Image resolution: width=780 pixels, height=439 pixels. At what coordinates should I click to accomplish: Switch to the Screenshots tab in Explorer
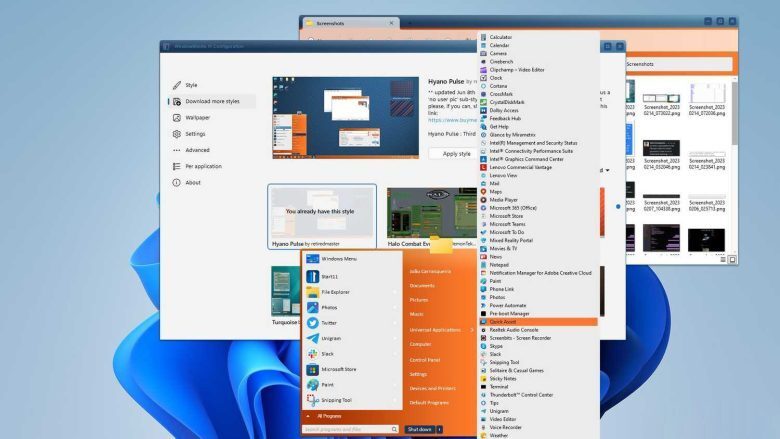[x=351, y=23]
